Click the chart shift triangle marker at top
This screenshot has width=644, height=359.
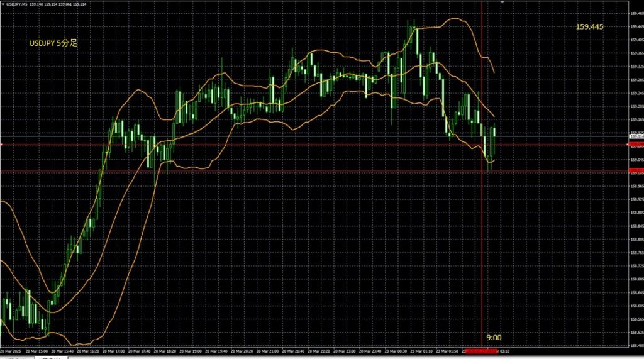point(502,2)
